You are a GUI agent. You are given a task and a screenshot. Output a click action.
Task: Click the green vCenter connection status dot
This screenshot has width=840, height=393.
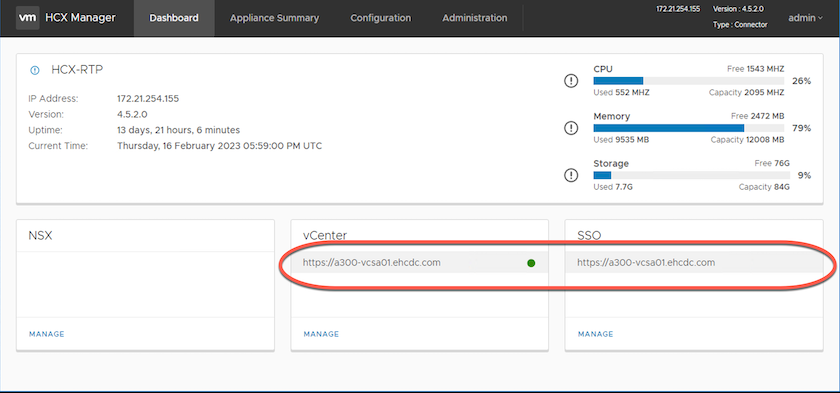tap(531, 263)
